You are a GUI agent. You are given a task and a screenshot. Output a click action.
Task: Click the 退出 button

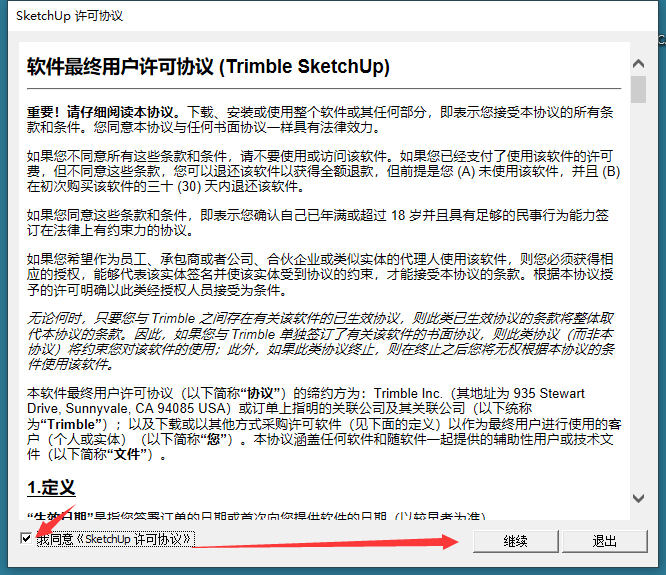(x=604, y=541)
